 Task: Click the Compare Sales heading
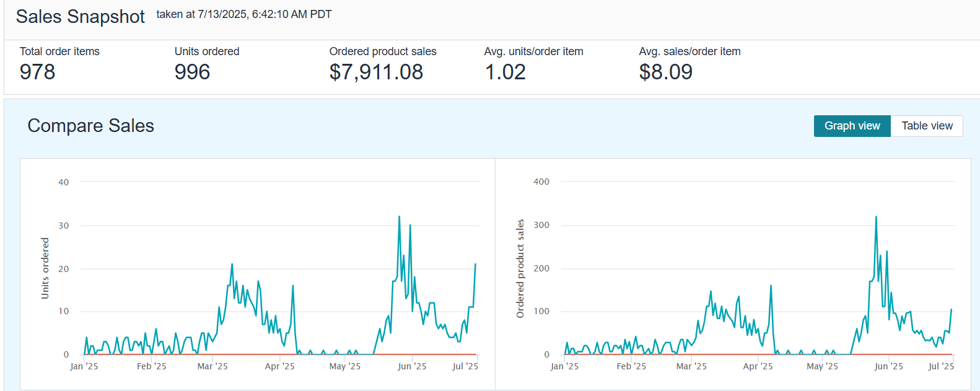pos(91,126)
